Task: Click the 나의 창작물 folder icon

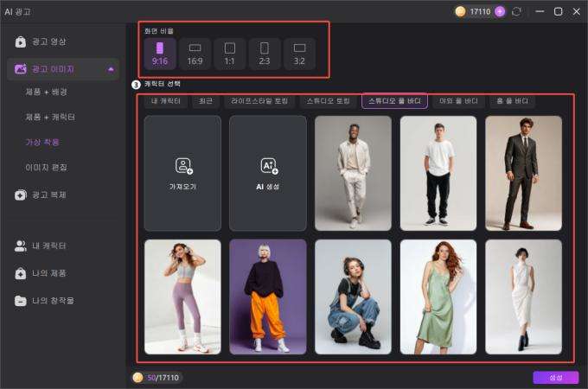Action: click(x=20, y=301)
